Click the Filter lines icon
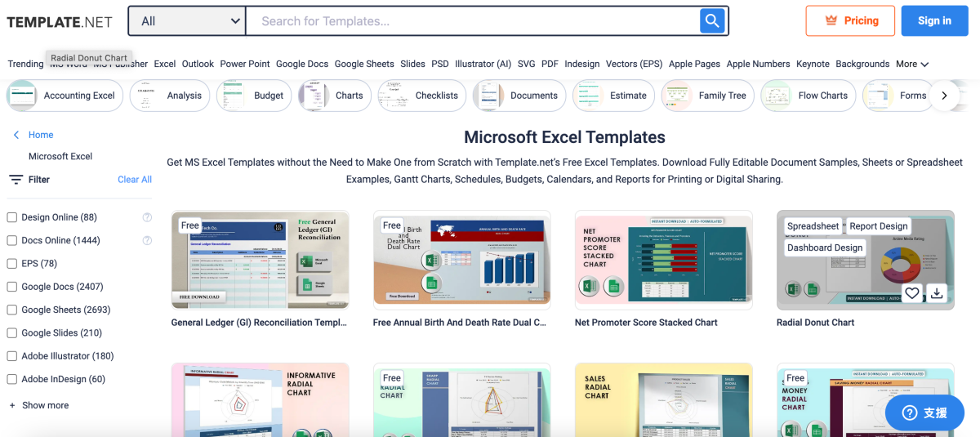The height and width of the screenshot is (437, 980). tap(16, 180)
